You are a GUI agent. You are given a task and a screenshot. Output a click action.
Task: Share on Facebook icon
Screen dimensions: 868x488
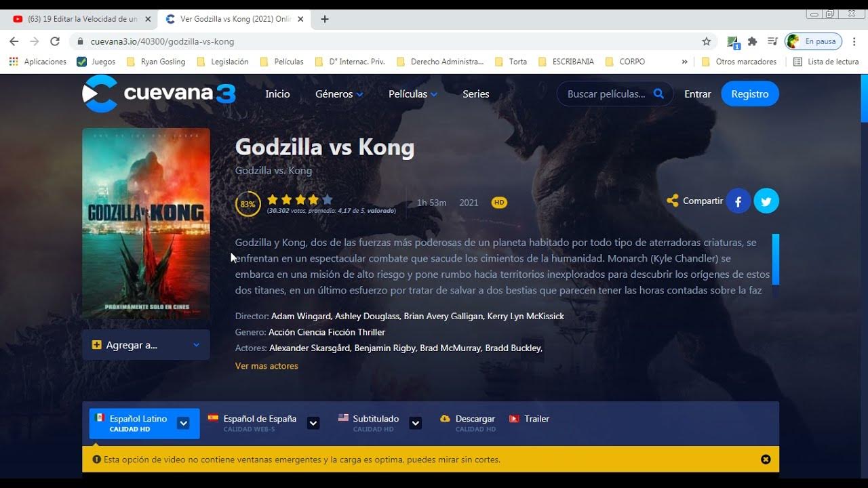pos(738,201)
